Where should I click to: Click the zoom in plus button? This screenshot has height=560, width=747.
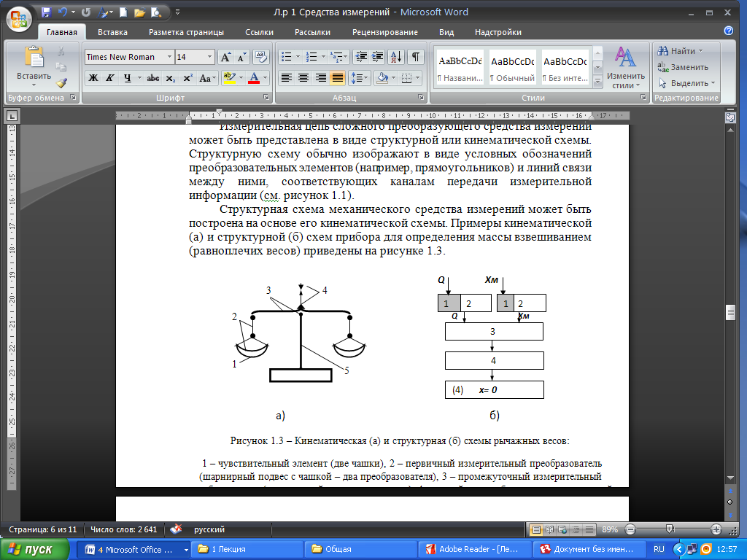[x=716, y=529]
